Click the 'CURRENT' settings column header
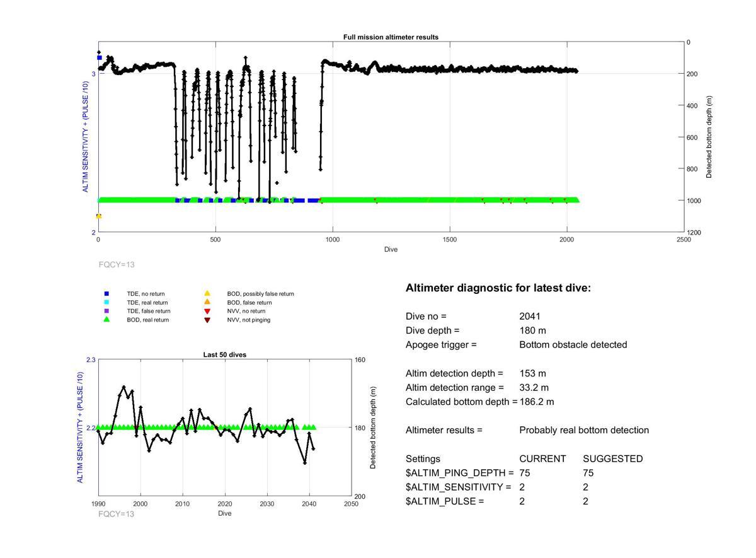The image size is (756, 558). tap(542, 459)
